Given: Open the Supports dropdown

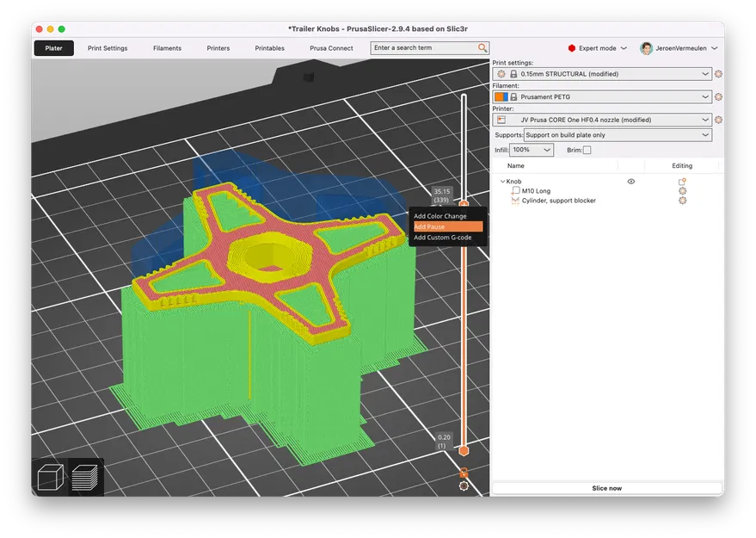Looking at the screenshot, I should click(618, 135).
